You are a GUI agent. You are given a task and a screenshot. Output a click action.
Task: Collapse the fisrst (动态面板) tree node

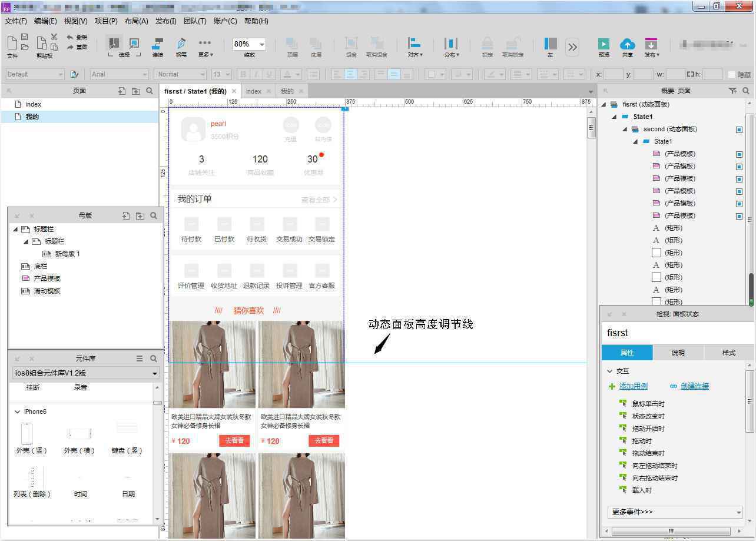coord(604,105)
